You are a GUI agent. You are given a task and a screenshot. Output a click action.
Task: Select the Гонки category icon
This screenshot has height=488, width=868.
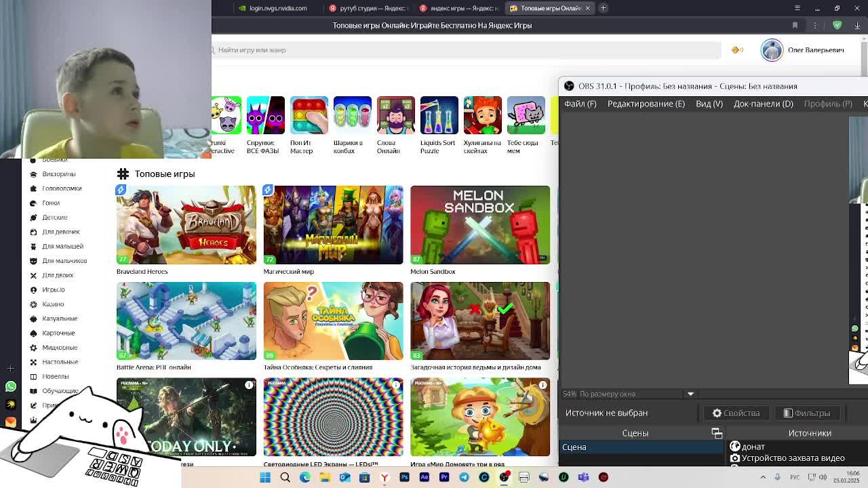pyautogui.click(x=33, y=203)
